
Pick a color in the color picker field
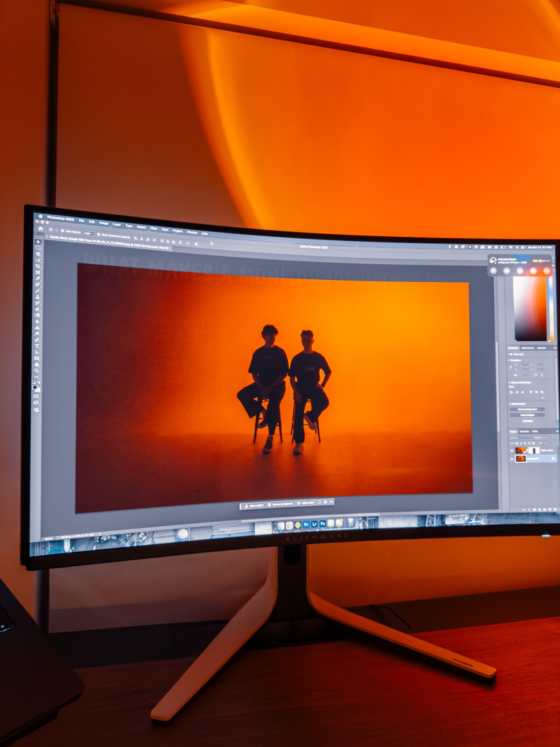click(530, 309)
